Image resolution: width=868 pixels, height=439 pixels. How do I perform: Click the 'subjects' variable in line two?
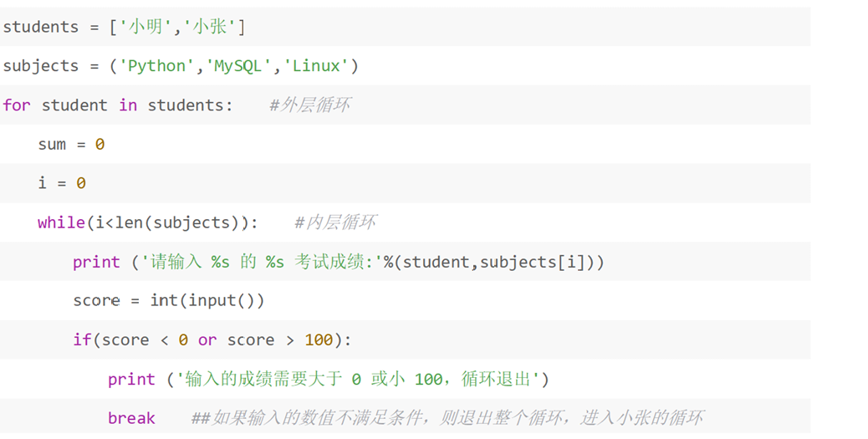tap(41, 66)
